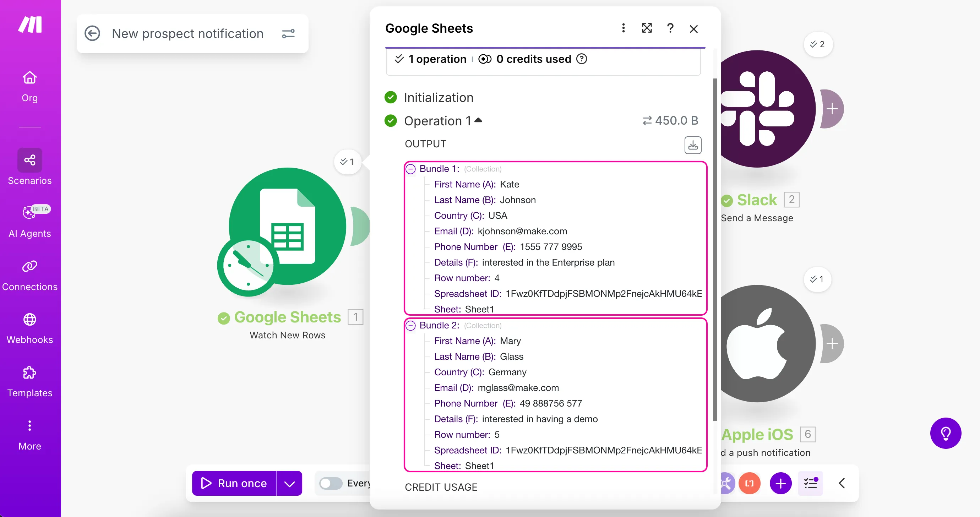Collapse Bundle 1 collection
Viewport: 980px width, 517px height.
click(x=410, y=169)
